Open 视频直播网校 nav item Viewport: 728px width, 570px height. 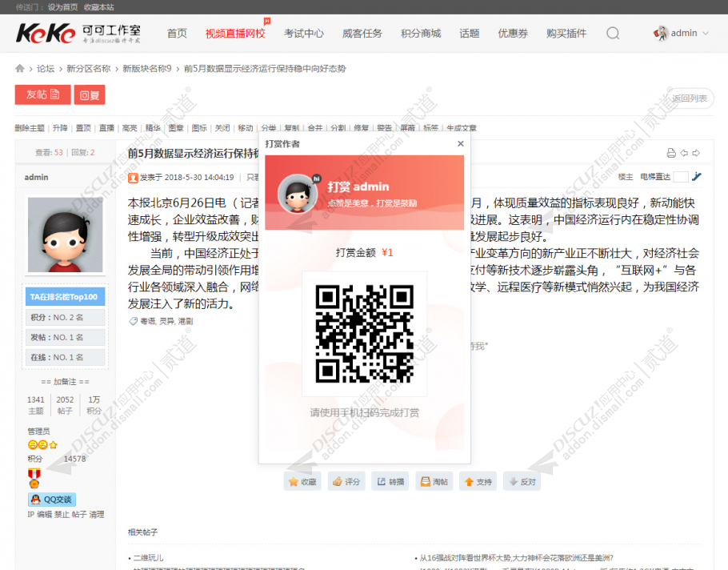(x=235, y=34)
